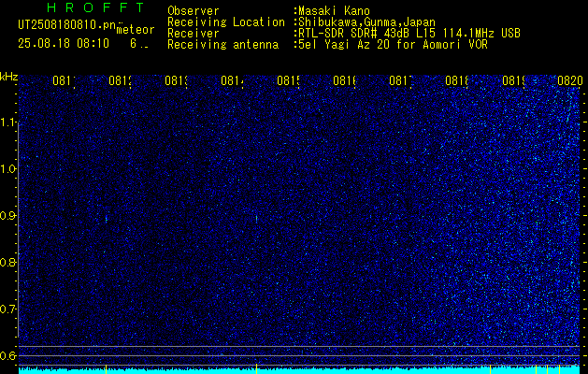Click the 0818 time marker
This screenshot has height=374, width=588.
click(457, 80)
